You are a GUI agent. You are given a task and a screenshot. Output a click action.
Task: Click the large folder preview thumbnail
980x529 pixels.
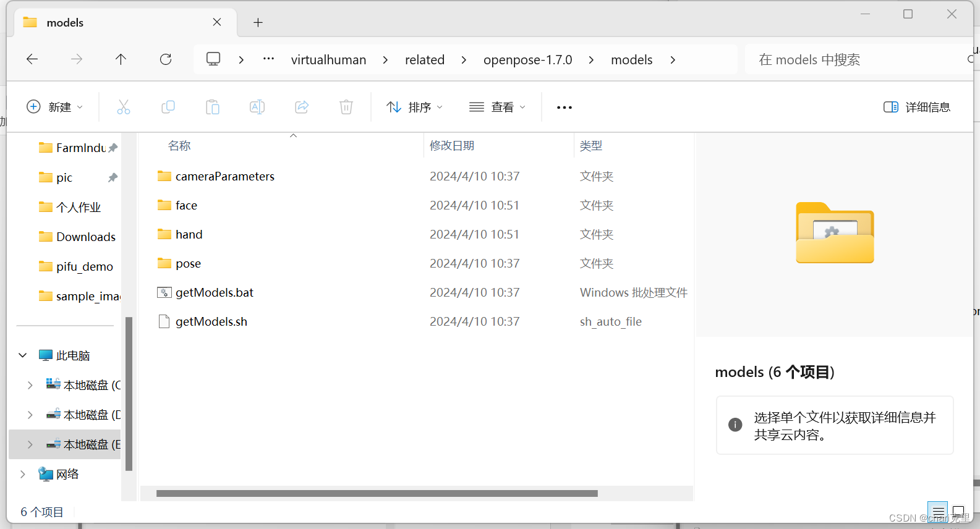pyautogui.click(x=835, y=233)
